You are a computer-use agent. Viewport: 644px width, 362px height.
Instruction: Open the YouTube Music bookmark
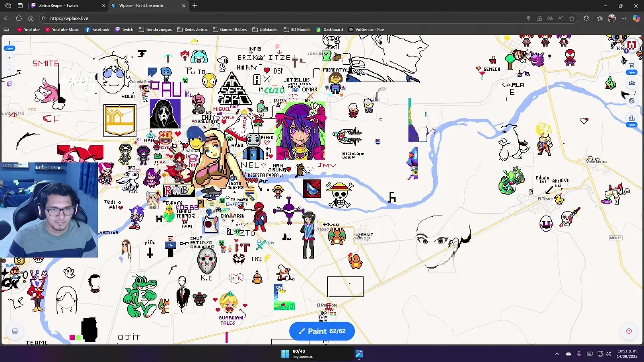pos(62,29)
